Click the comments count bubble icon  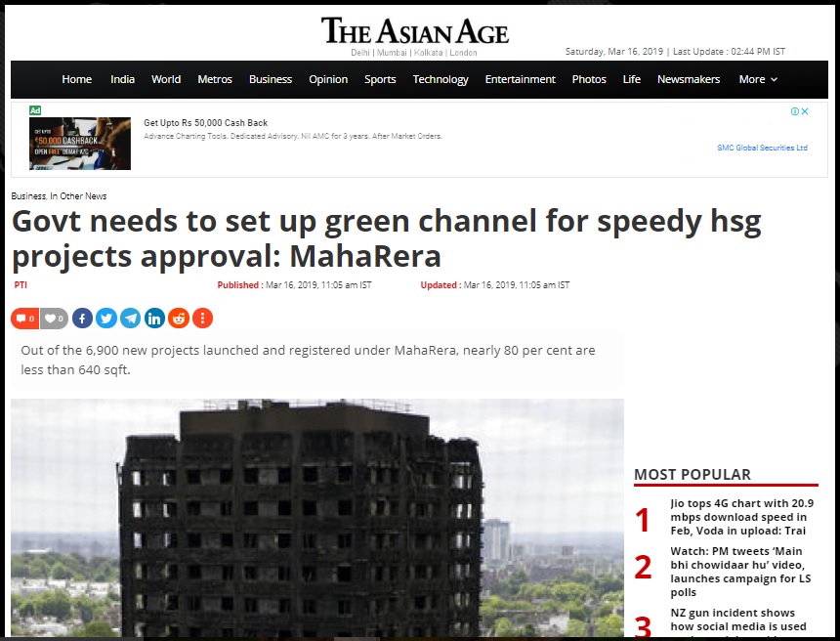click(24, 319)
